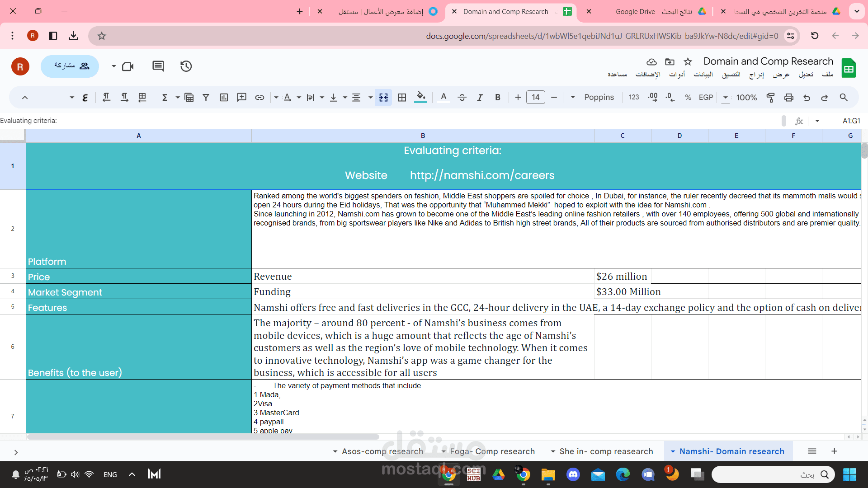Screen dimensions: 868x488
Task: Increase decimal places in the toolbar
Action: click(x=653, y=97)
